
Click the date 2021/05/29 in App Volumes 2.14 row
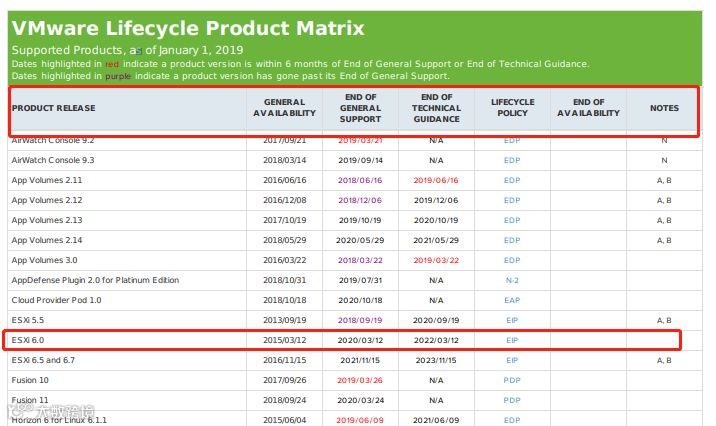[x=436, y=240]
